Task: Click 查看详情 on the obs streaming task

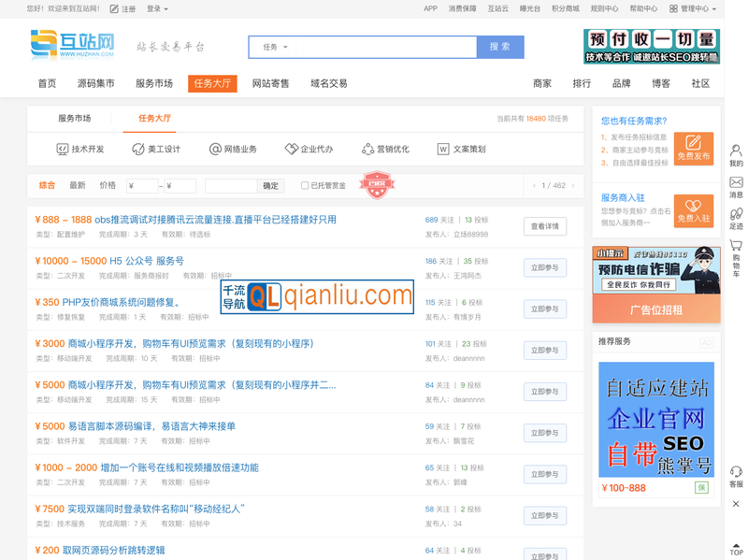Action: (544, 226)
